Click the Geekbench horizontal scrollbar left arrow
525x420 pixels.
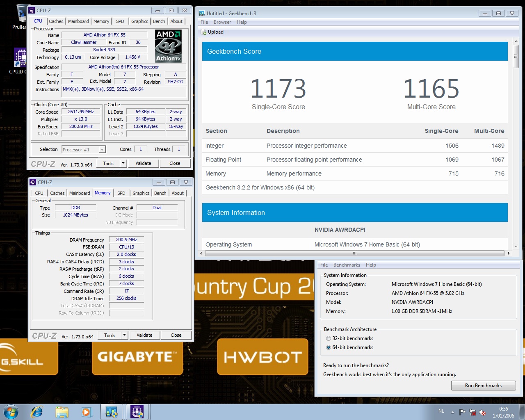click(201, 253)
